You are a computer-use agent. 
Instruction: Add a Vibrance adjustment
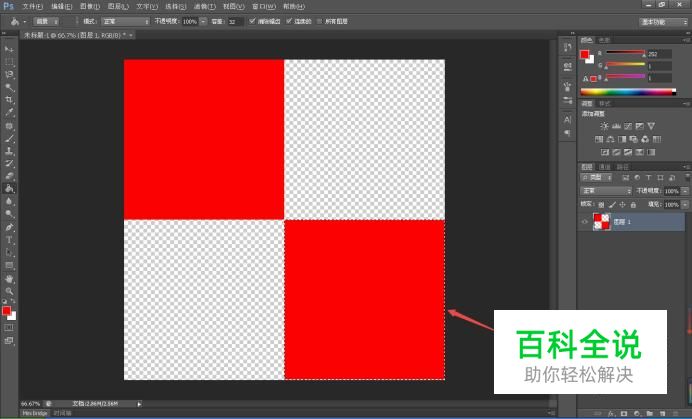tap(651, 126)
